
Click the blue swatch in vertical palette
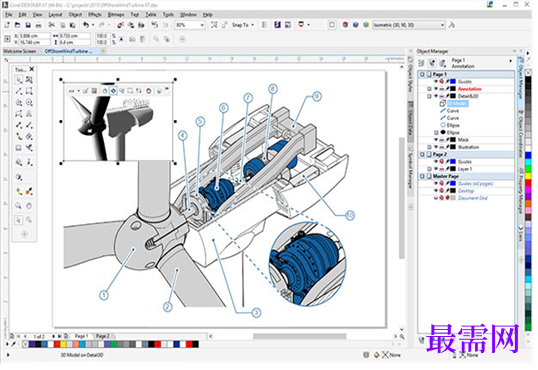click(x=528, y=155)
